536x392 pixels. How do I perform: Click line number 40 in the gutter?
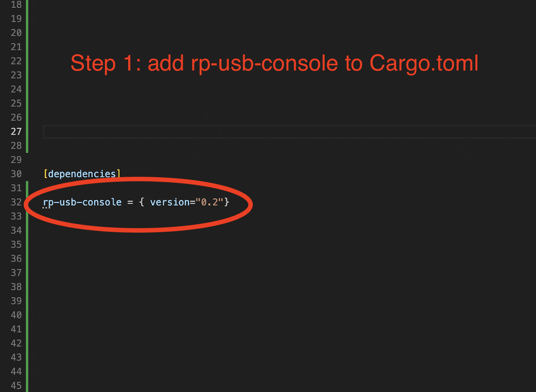(16, 315)
